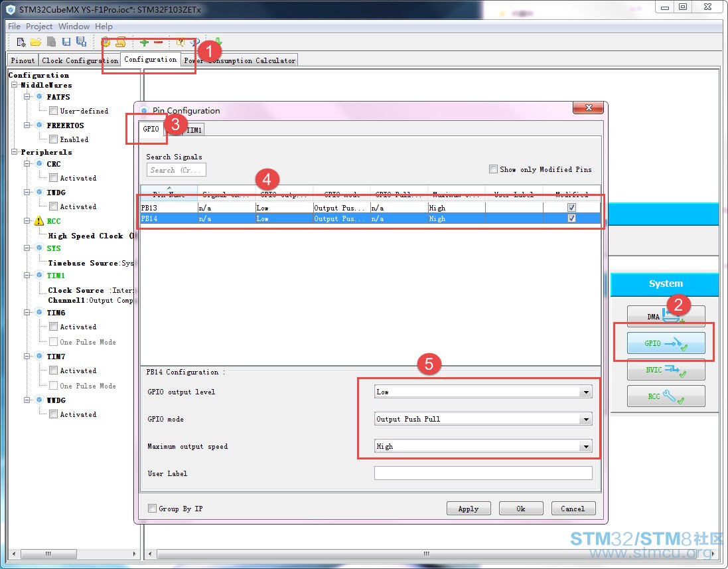The image size is (728, 569).
Task: Open the Help menu
Action: pos(104,27)
